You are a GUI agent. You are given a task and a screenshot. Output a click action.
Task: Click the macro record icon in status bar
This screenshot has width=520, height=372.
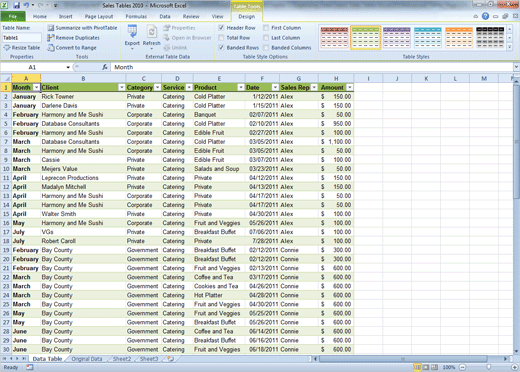point(30,367)
